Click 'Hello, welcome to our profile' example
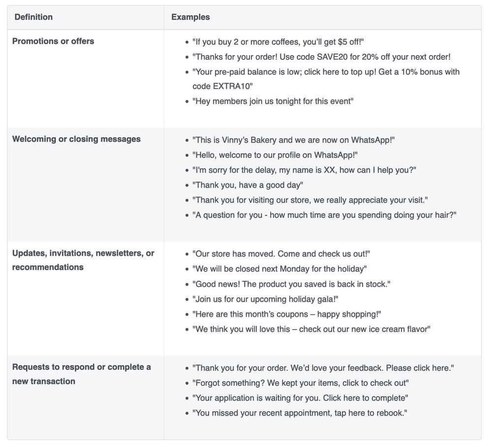This screenshot has height=448, width=492. pos(275,155)
